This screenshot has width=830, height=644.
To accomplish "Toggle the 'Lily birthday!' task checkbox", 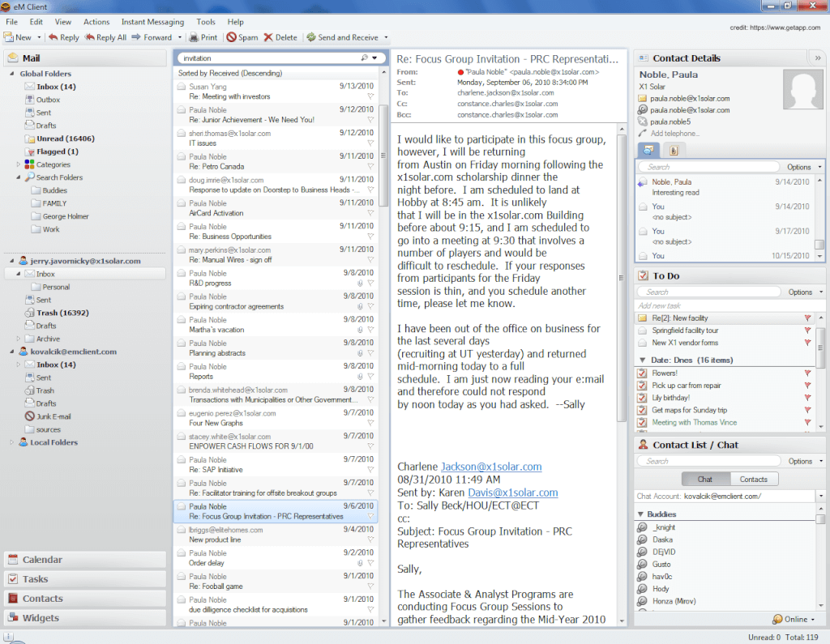I will coord(642,398).
